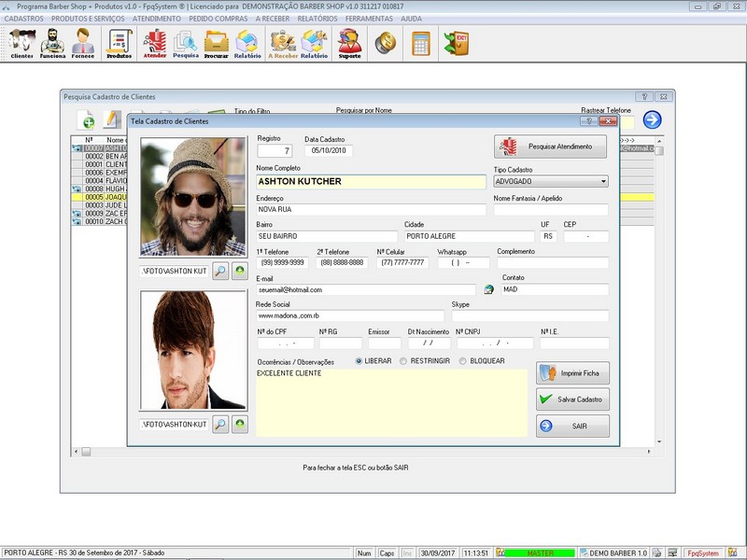Viewport: 747px width, 560px height.
Task: Click magnifier icon under the top photo
Action: coord(219,271)
